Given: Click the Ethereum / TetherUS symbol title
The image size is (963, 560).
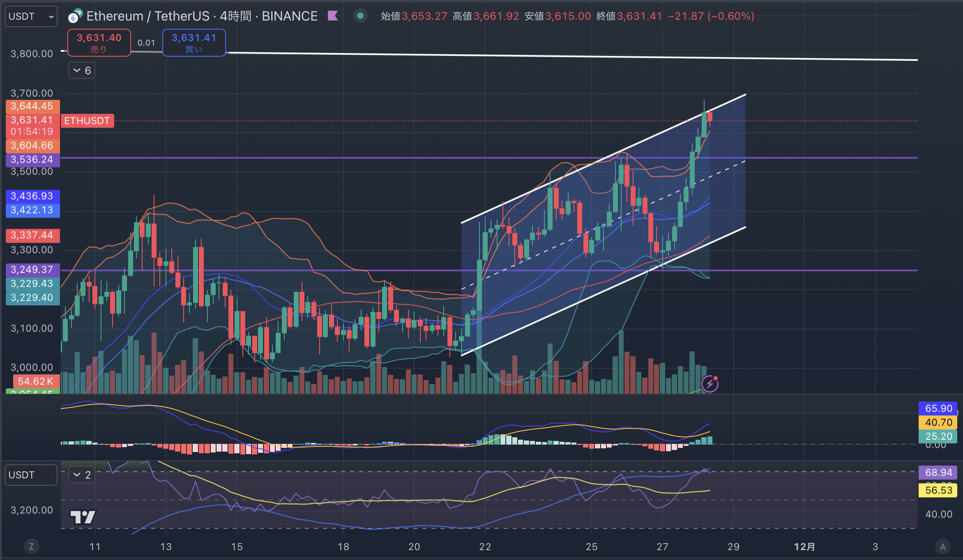Looking at the screenshot, I should (148, 16).
